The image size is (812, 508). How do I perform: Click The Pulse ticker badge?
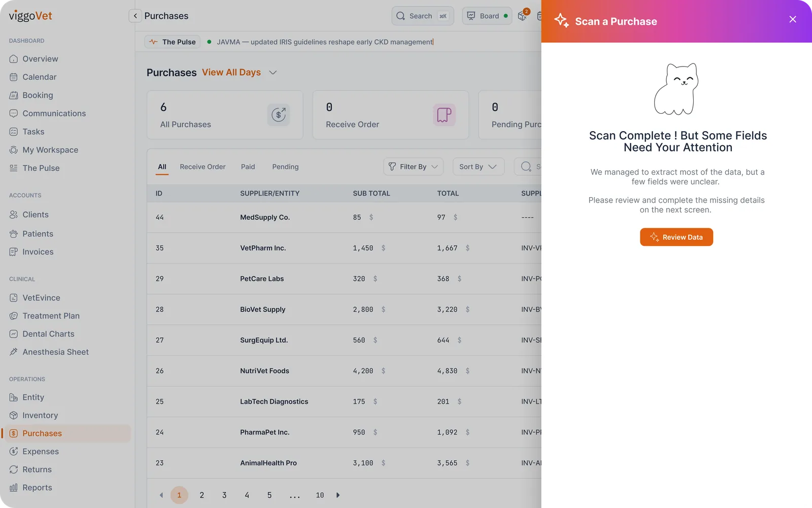[x=173, y=42]
